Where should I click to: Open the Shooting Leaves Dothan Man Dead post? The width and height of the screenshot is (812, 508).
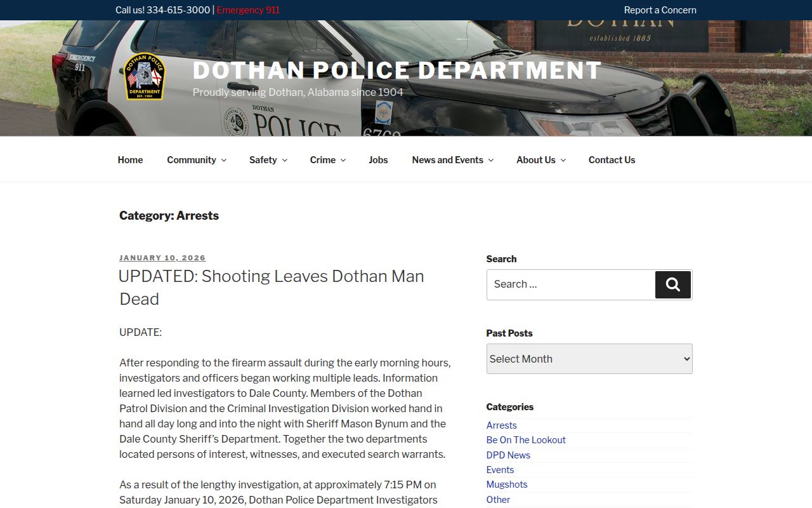[272, 288]
